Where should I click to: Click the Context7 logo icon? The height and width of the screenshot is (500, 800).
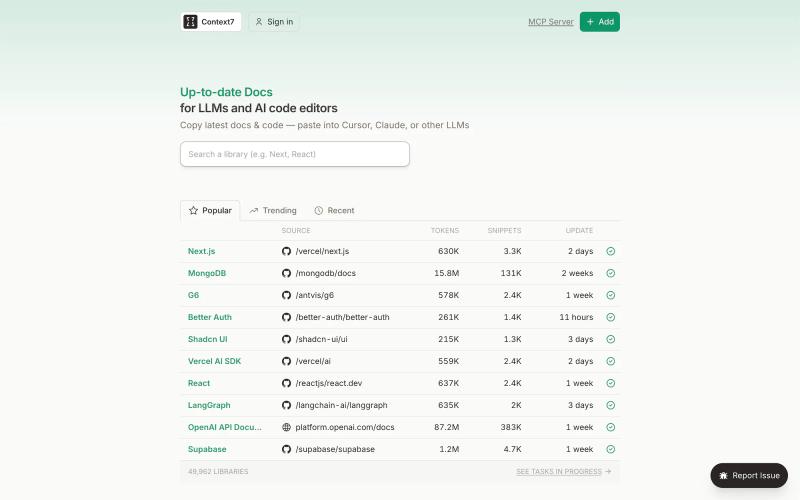click(x=190, y=21)
